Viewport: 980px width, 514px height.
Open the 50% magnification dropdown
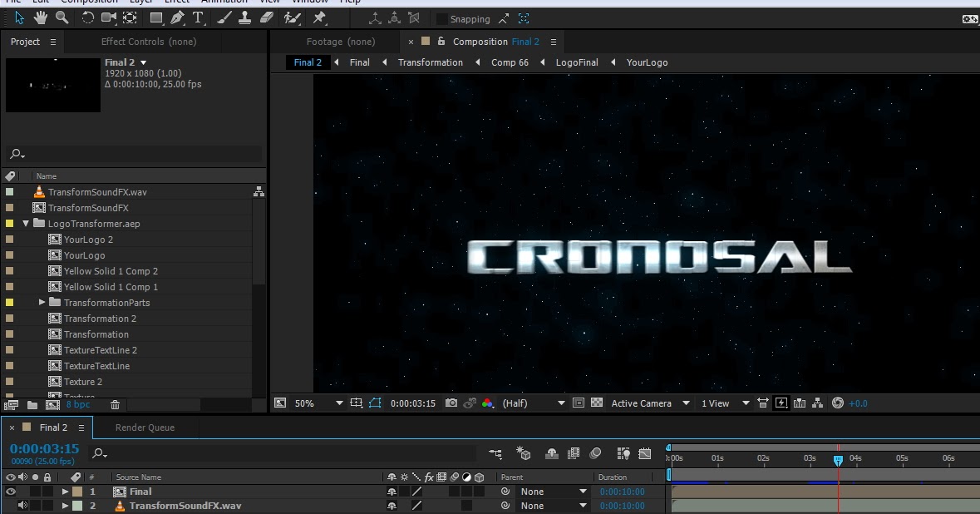pyautogui.click(x=318, y=403)
